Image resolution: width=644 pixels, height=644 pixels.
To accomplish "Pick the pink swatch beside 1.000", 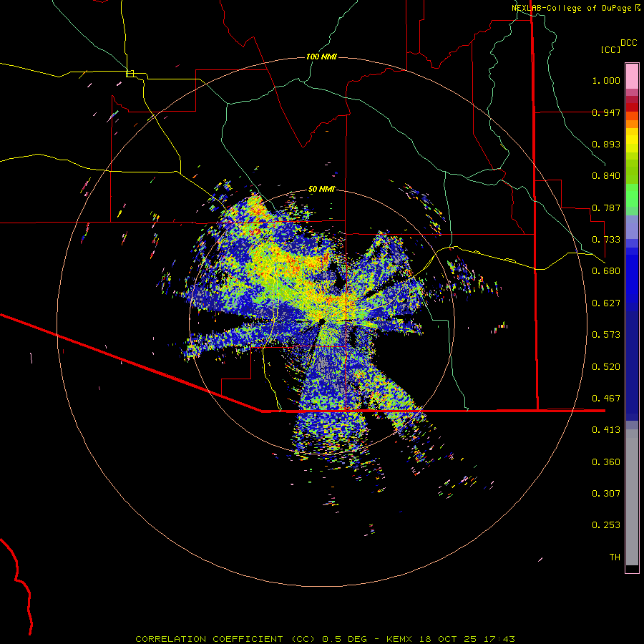I will click(632, 77).
